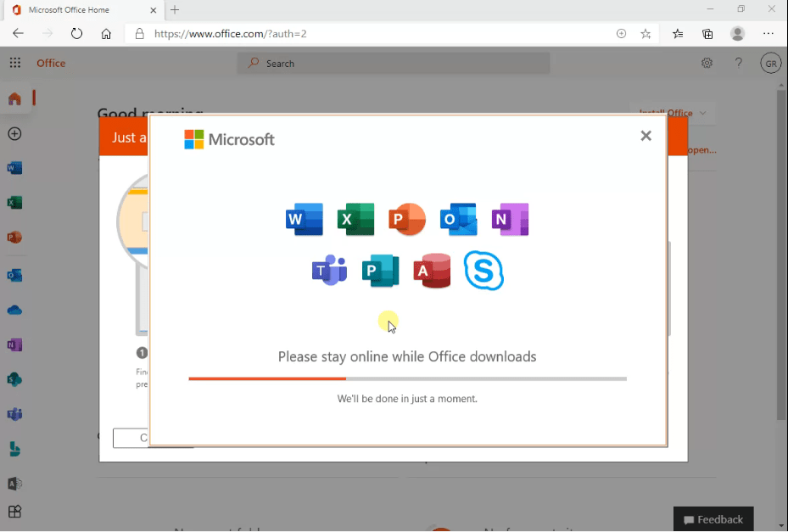Open browser Collections
Screen dimensions: 788x532
[707, 34]
